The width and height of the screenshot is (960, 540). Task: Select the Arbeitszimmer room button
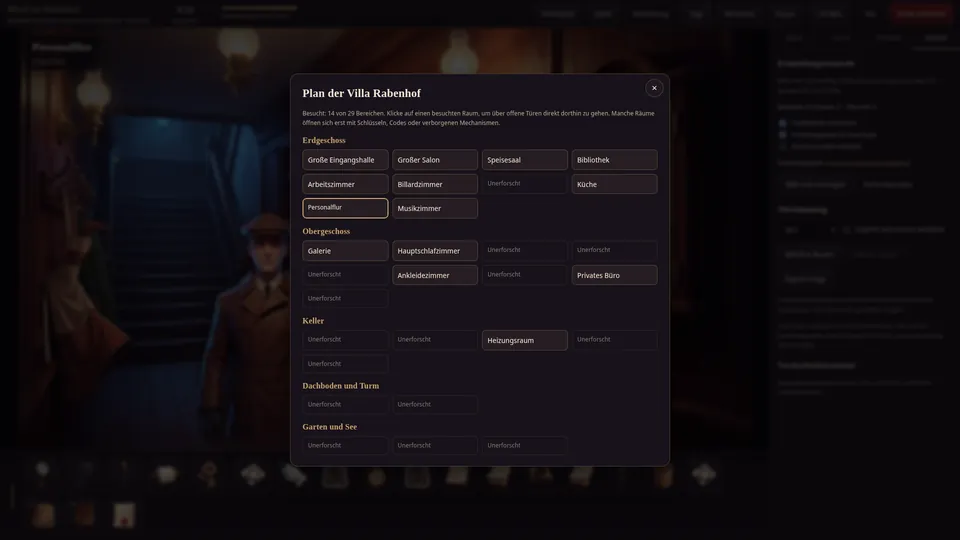coord(345,184)
